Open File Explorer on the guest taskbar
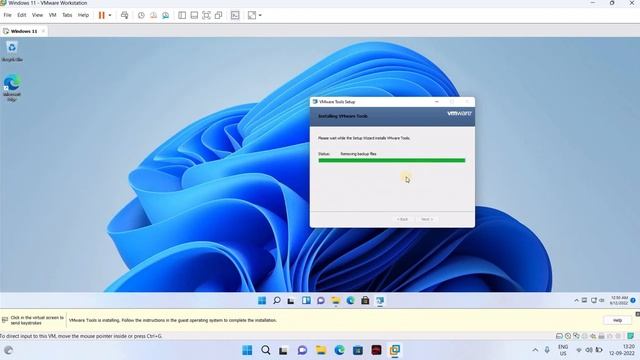Viewport: 640px width, 360px height. pos(336,300)
